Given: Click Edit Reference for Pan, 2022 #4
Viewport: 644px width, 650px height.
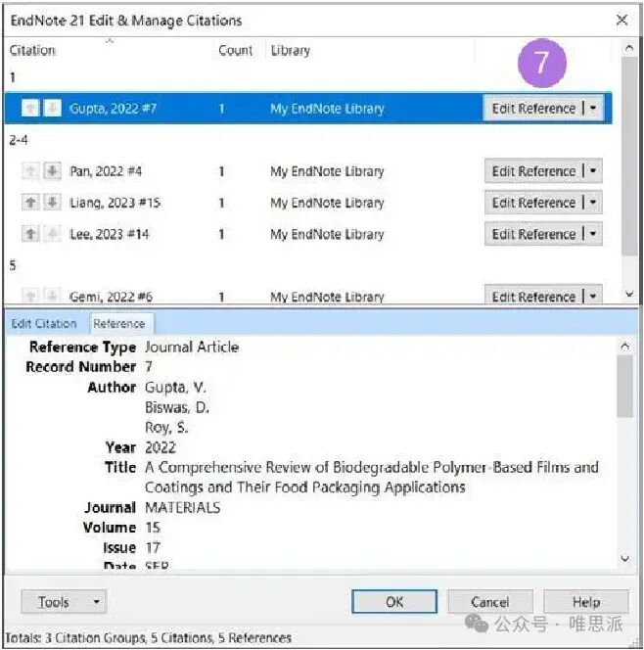Looking at the screenshot, I should (x=533, y=170).
